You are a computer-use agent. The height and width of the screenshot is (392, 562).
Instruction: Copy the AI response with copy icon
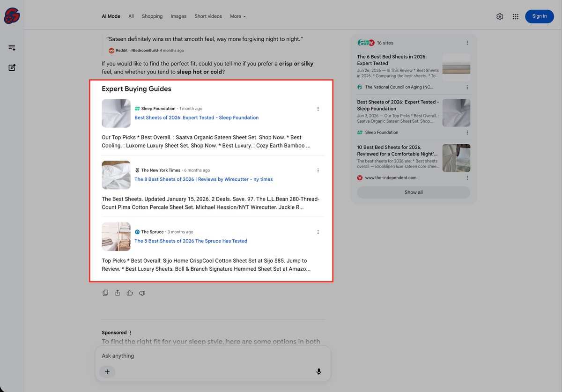click(105, 293)
